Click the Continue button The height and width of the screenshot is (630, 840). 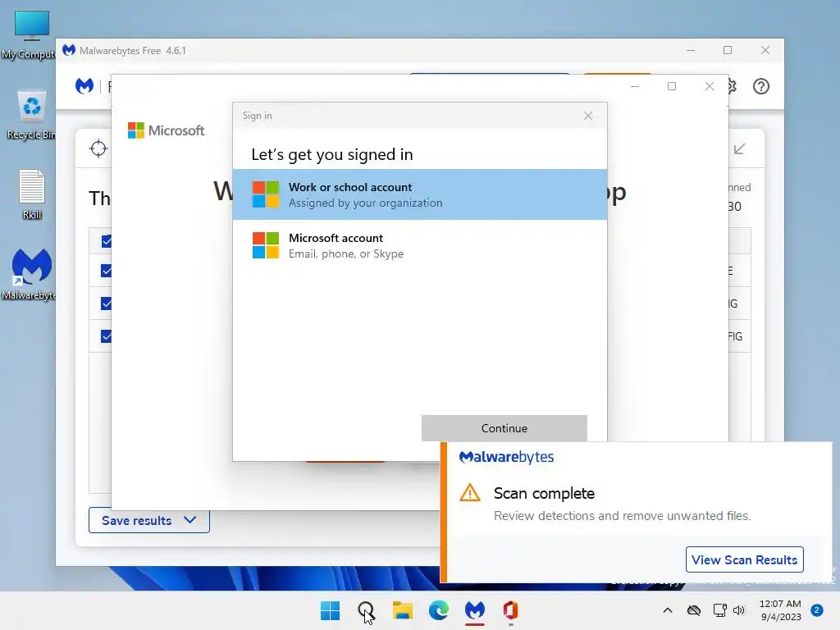pos(504,428)
